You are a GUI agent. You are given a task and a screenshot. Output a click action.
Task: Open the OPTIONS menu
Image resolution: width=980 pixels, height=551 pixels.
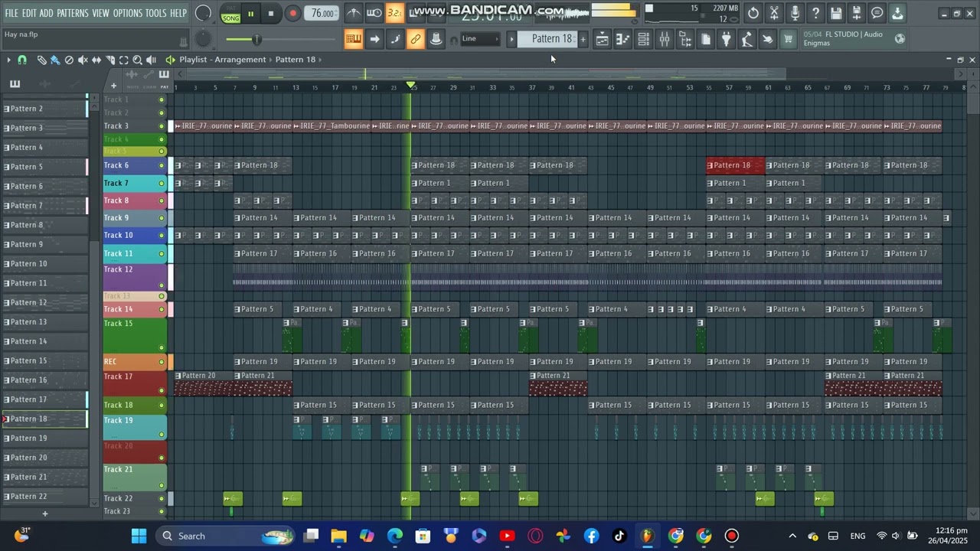pyautogui.click(x=127, y=13)
